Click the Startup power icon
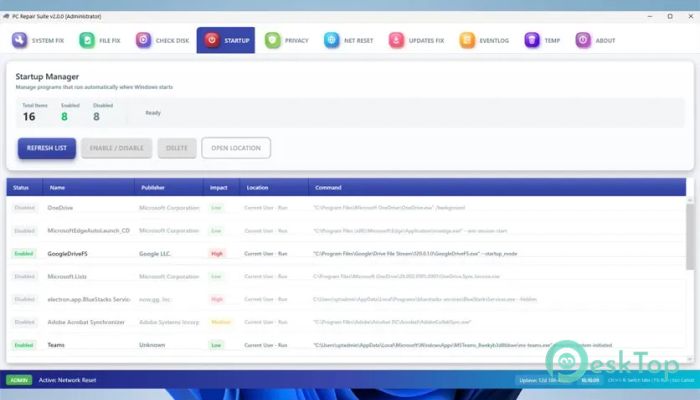700x400 pixels. tap(212, 40)
